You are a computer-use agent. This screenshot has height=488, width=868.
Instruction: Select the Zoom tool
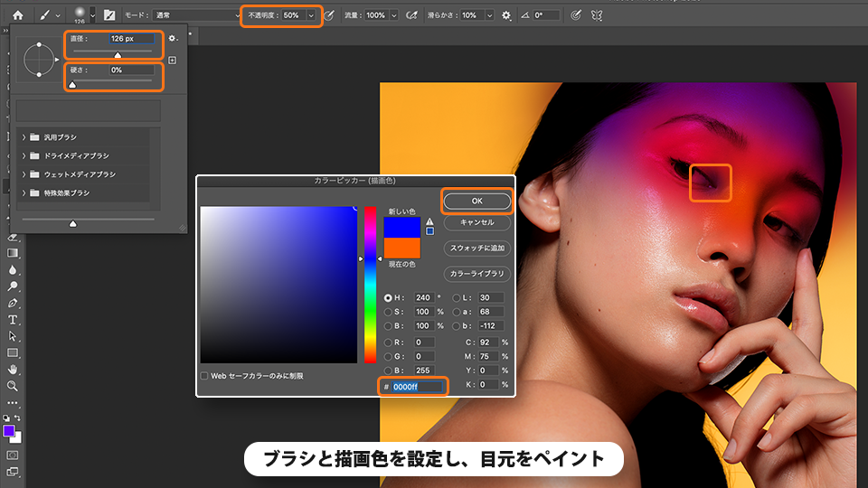(12, 386)
